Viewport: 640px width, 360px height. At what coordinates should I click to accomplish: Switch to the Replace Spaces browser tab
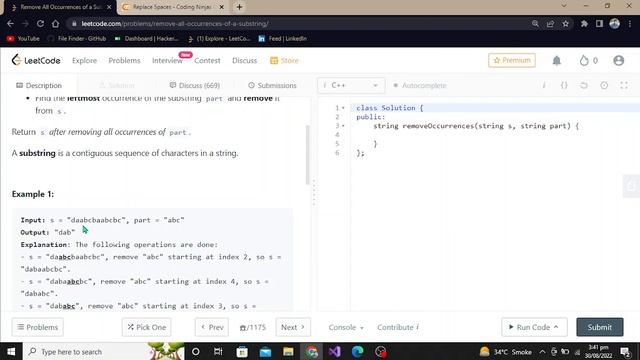(x=173, y=7)
